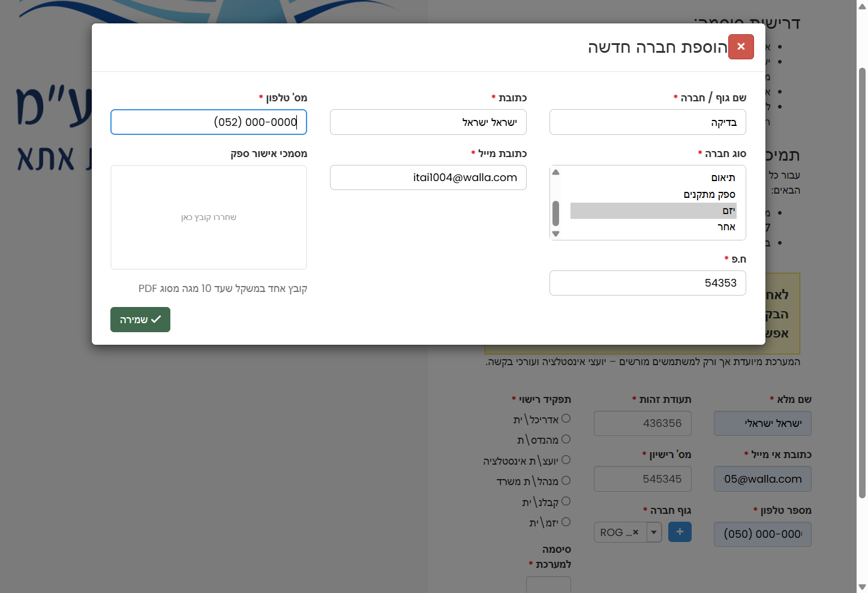Select אחר option in company type list
This screenshot has width=868, height=593.
click(653, 227)
